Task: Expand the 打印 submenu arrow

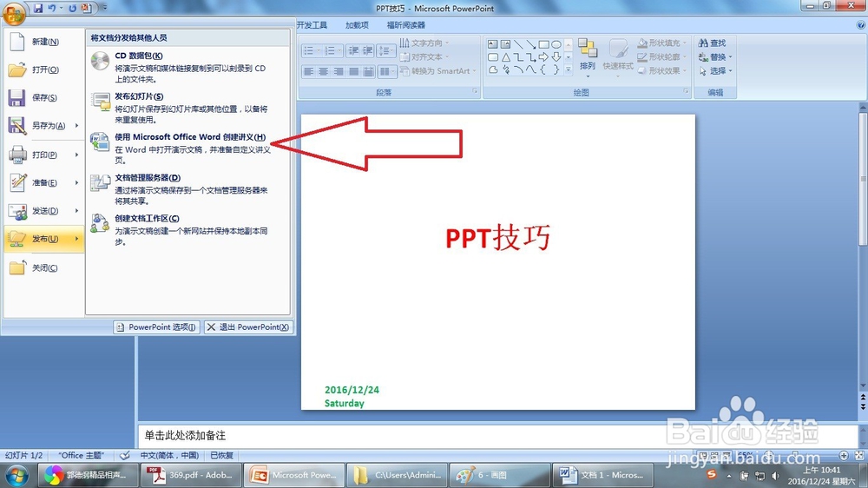Action: click(x=77, y=155)
